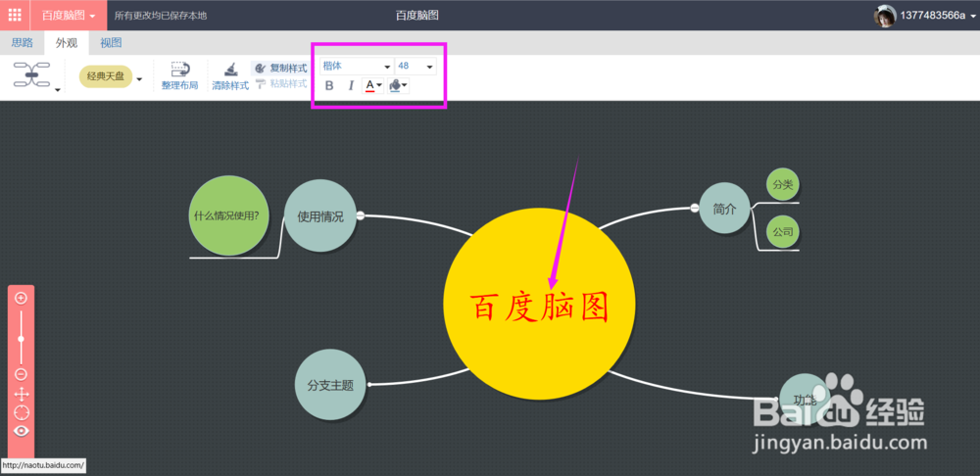Screen dimensions: 980x476
Task: Switch to the 视图 tab
Action: pyautogui.click(x=112, y=43)
